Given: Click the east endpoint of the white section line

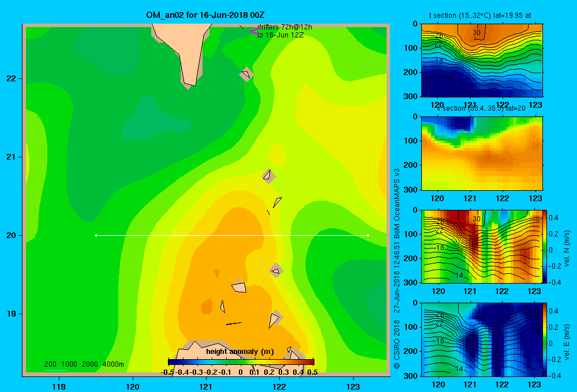Looking at the screenshot, I should tap(368, 235).
